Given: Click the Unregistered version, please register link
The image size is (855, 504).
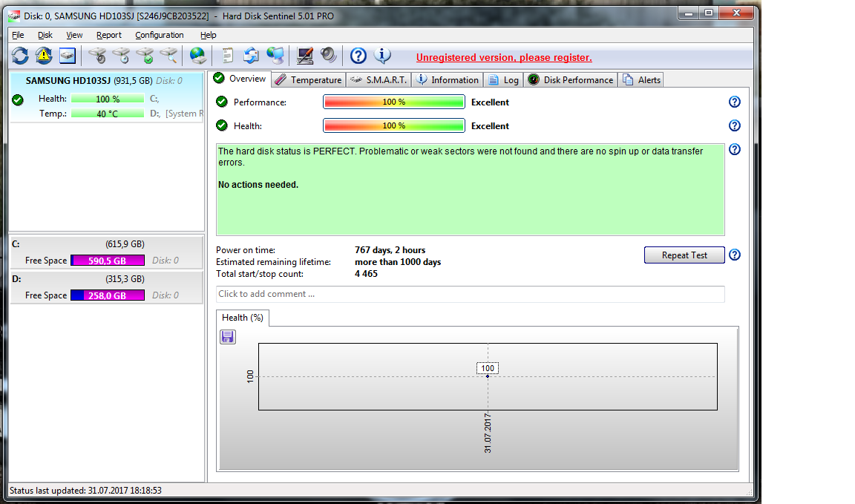Looking at the screenshot, I should [x=504, y=57].
